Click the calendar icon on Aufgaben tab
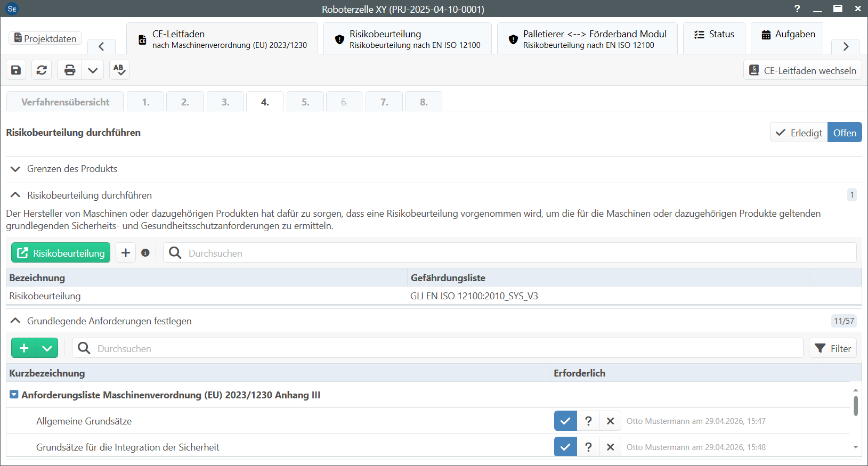Screen dimensions: 868x466 pyautogui.click(x=766, y=35)
